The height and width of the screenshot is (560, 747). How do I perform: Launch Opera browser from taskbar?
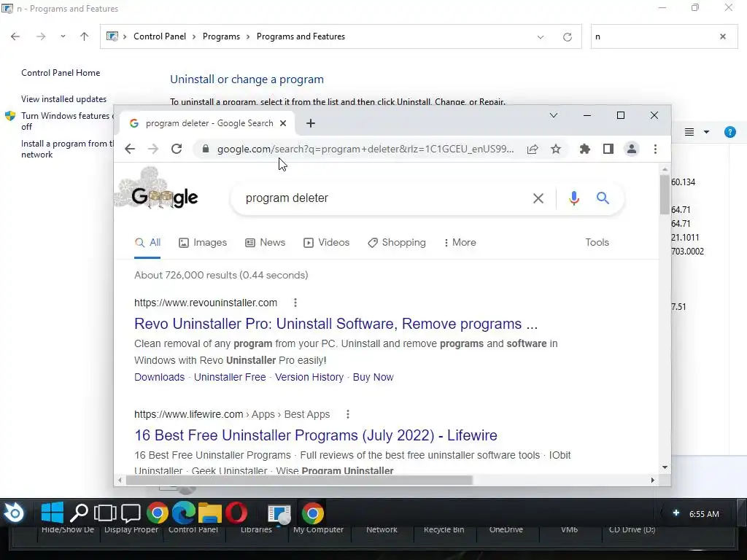tap(236, 513)
